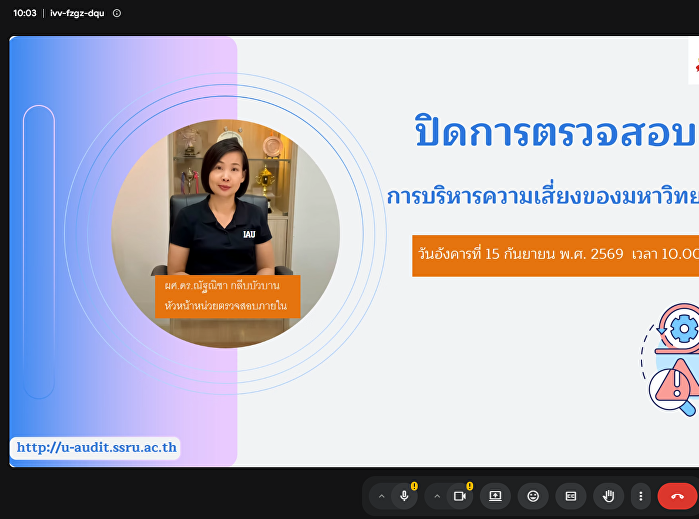Image resolution: width=699 pixels, height=519 pixels.
Task: Toggle the camera on or off
Action: click(460, 496)
